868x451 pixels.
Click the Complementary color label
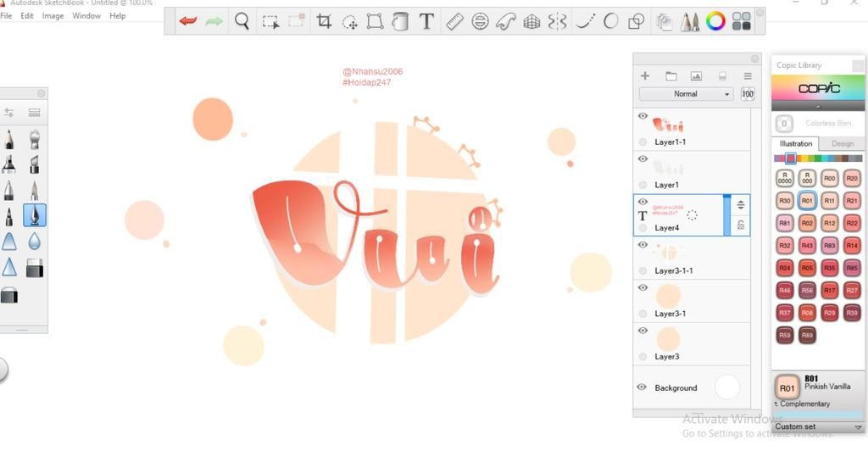(x=804, y=404)
